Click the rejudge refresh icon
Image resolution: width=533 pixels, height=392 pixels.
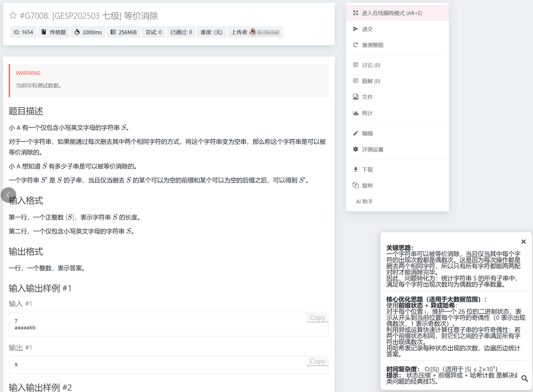pyautogui.click(x=356, y=45)
